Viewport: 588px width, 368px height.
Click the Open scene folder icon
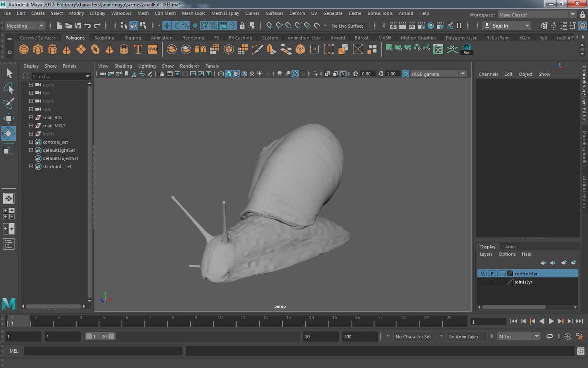pos(69,26)
